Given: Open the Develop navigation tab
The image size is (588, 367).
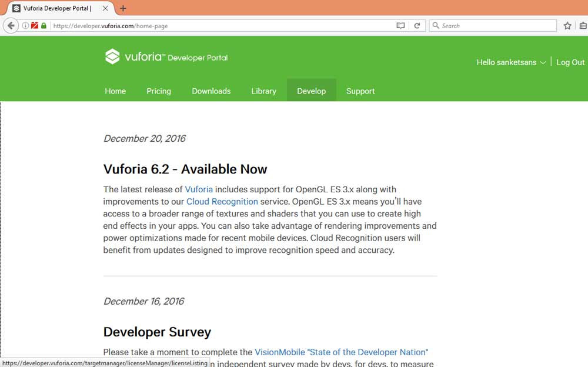Looking at the screenshot, I should [x=311, y=91].
